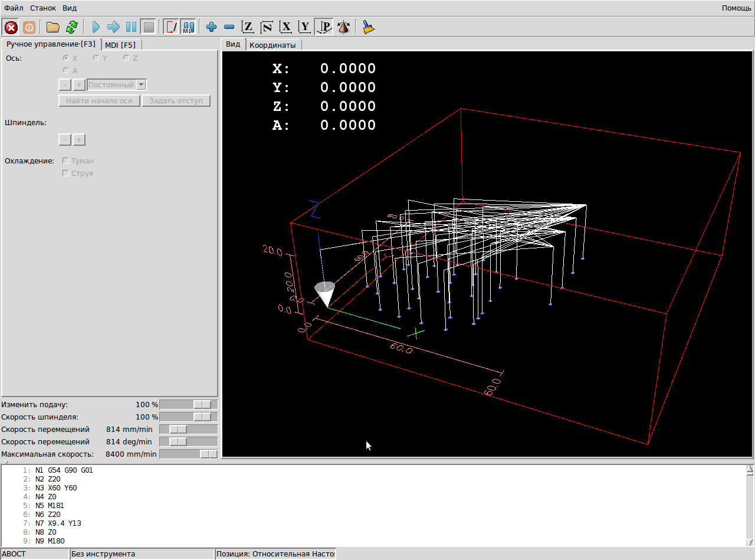Toggle skip lines with slash icon

click(172, 27)
